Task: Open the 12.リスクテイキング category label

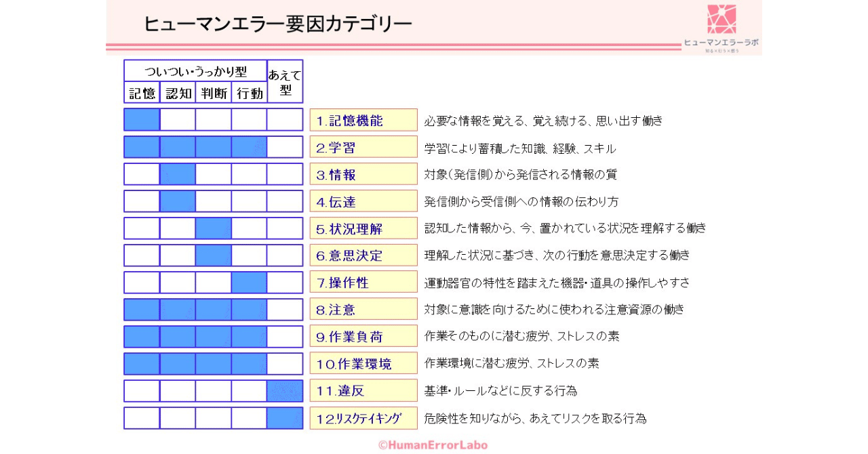Action: pos(363,418)
